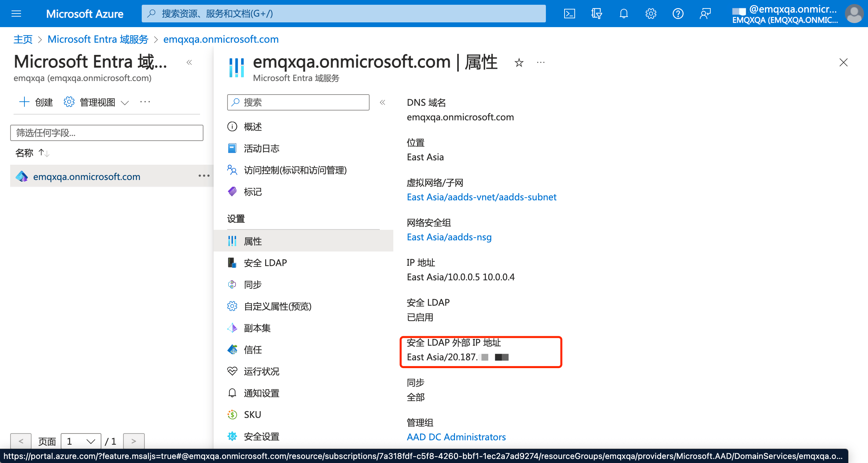Screen dimensions: 868x463
Task: Open 同步 (Sync) settings
Action: [x=252, y=284]
